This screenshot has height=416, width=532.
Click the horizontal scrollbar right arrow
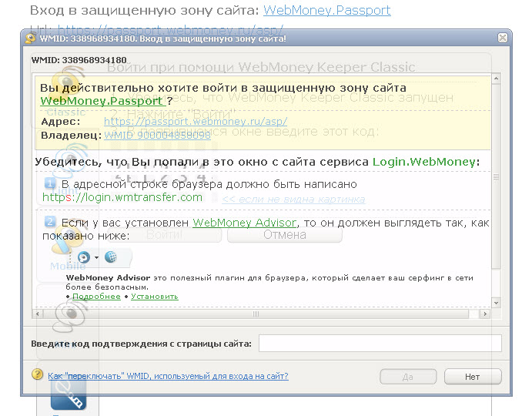click(485, 314)
